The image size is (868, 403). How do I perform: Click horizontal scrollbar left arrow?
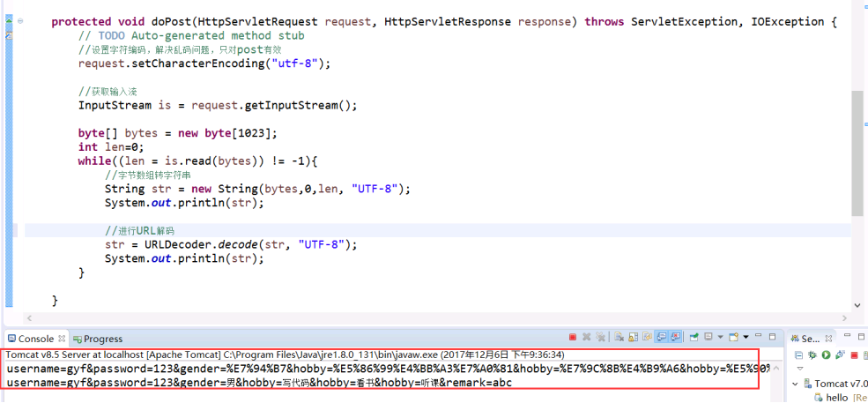click(x=29, y=318)
